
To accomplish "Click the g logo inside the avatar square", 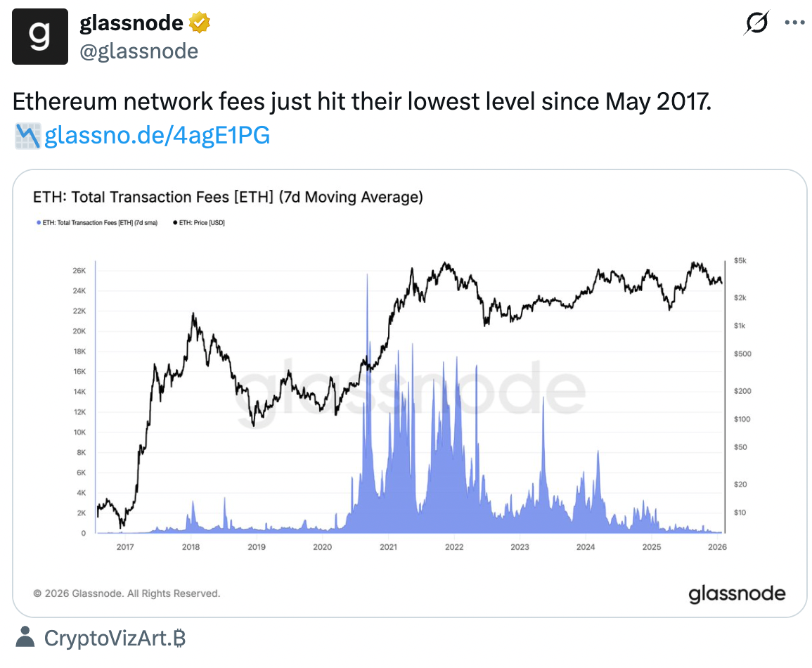I will coord(39,36).
